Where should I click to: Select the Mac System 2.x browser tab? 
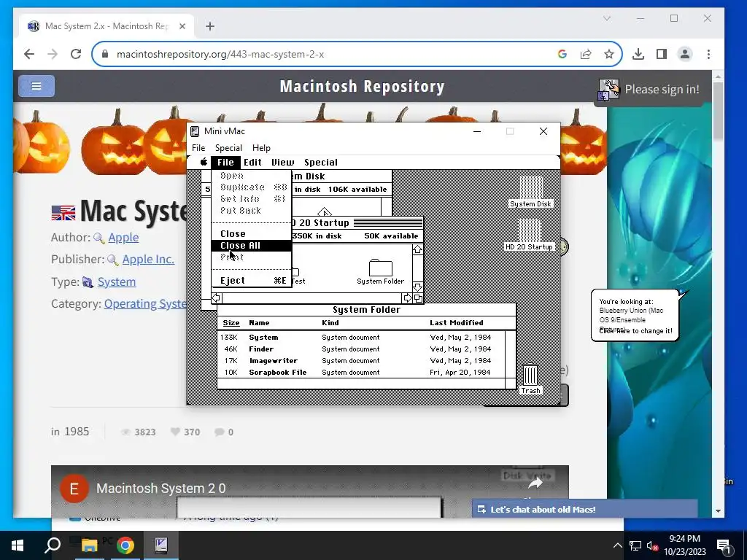(x=107, y=26)
